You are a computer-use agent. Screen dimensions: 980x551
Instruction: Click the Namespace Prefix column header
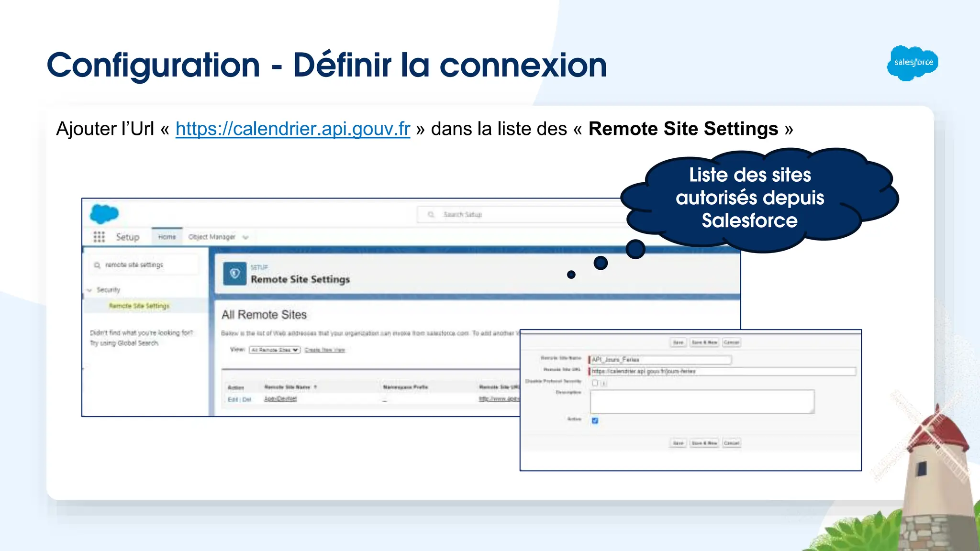pos(405,387)
